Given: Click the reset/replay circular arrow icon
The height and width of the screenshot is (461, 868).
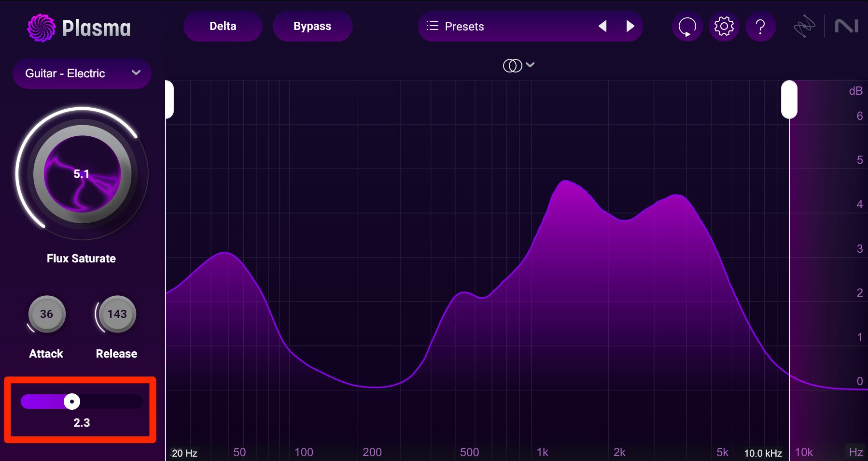Looking at the screenshot, I should click(x=687, y=26).
